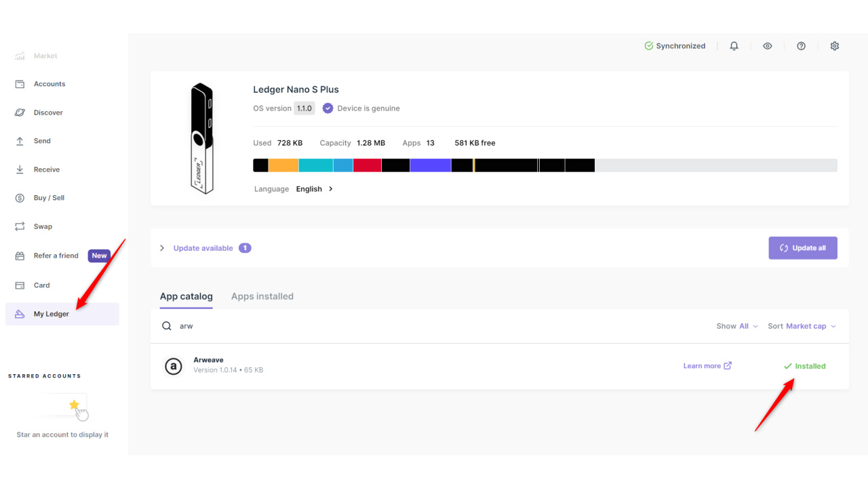Open the Accounts wallet icon in sidebar
Image resolution: width=868 pixels, height=488 pixels.
[x=20, y=84]
